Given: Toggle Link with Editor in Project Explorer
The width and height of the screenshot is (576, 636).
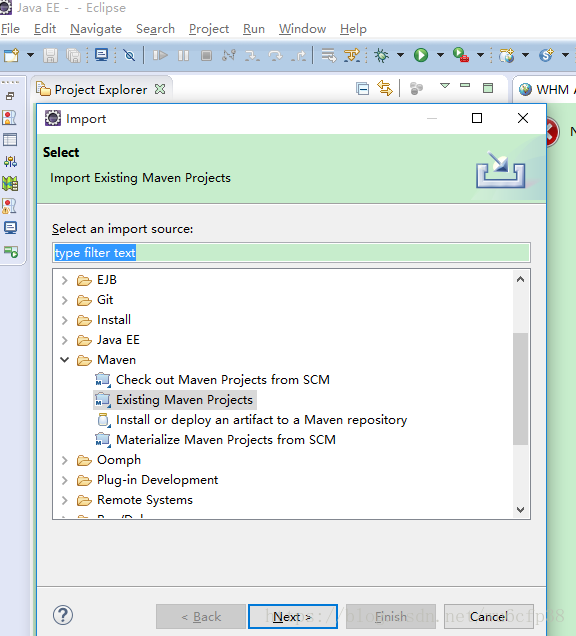Looking at the screenshot, I should click(385, 88).
